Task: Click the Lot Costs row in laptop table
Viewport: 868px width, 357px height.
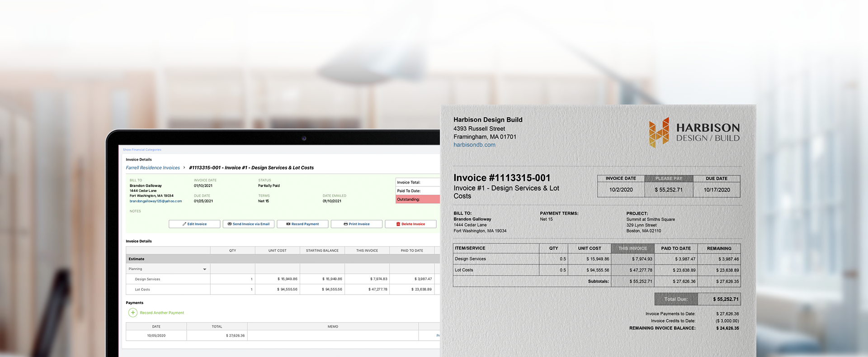Action: [283, 290]
